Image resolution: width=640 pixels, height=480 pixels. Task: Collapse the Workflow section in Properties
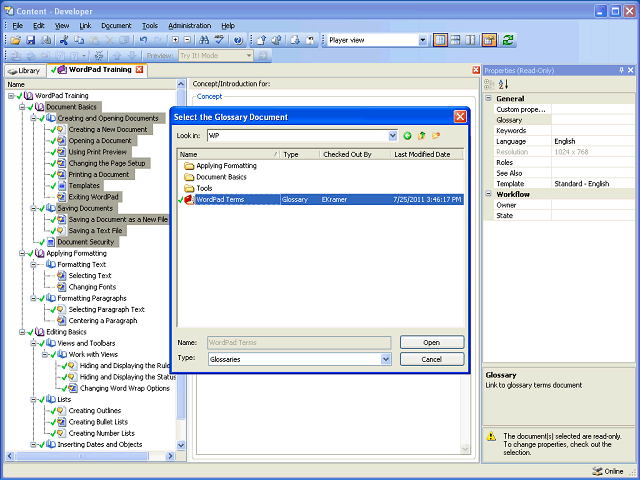[x=489, y=194]
